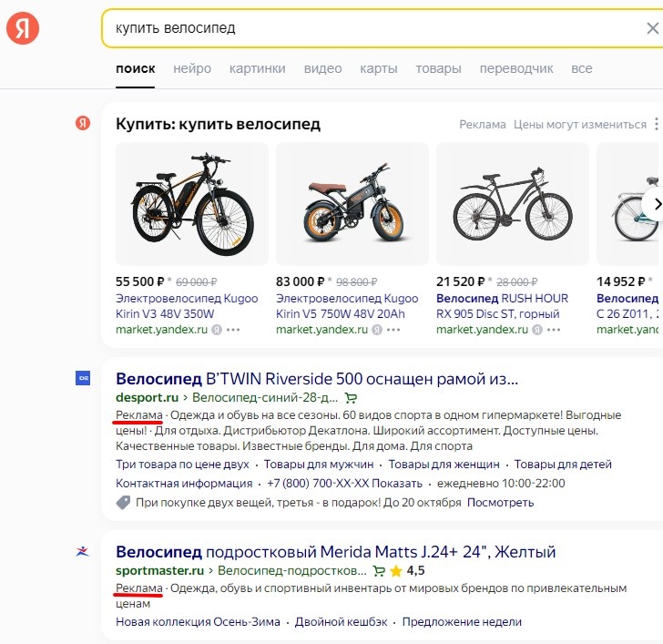Switch to the «картинки» tab
This screenshot has width=663, height=644.
coord(257,68)
